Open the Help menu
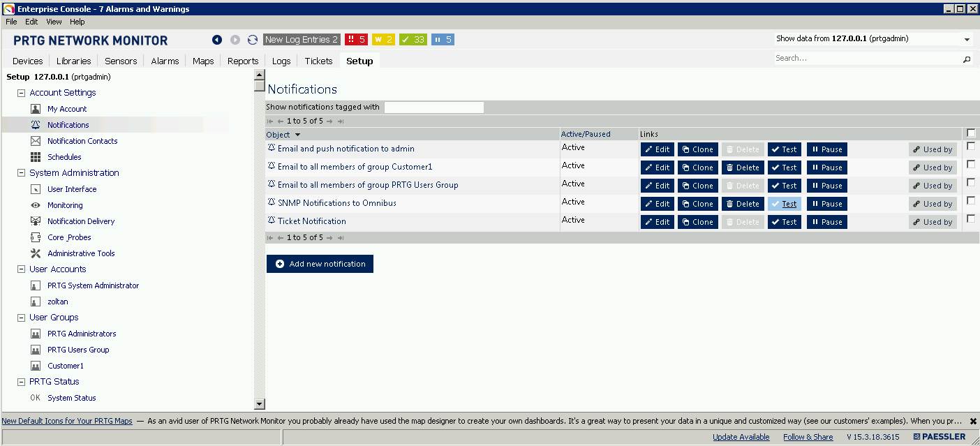The width and height of the screenshot is (980, 446). (x=77, y=22)
